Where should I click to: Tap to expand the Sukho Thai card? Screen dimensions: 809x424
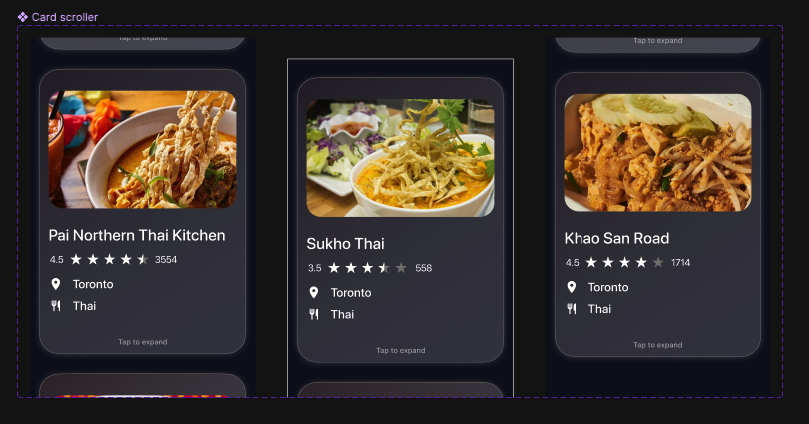(x=400, y=350)
